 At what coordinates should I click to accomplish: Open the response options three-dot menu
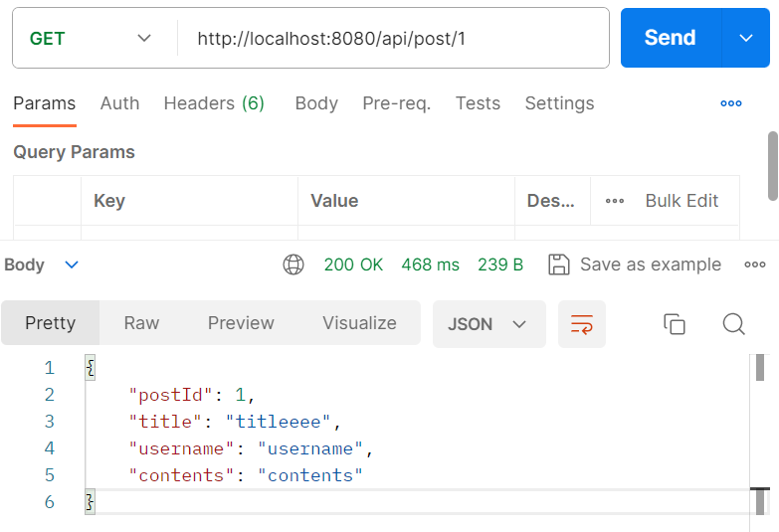755,265
